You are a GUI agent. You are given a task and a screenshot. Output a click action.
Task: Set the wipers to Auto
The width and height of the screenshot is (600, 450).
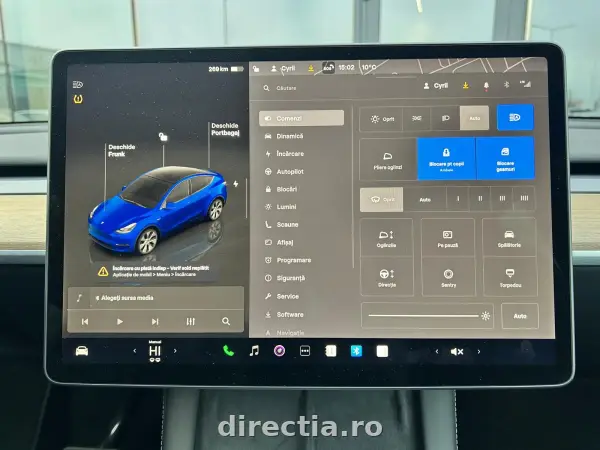point(425,199)
